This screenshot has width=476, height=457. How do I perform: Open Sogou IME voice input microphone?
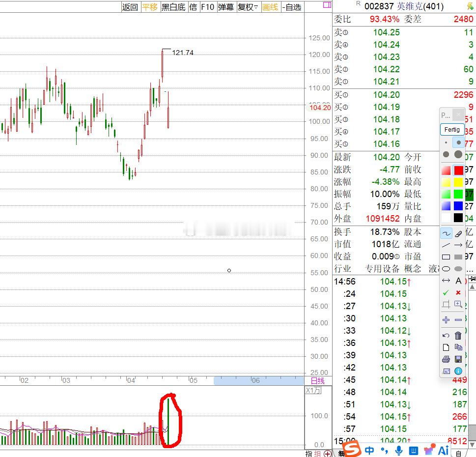tap(399, 451)
